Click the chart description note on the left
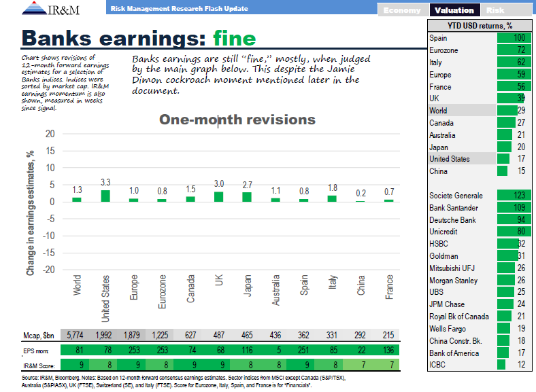The width and height of the screenshot is (536, 392). click(65, 83)
